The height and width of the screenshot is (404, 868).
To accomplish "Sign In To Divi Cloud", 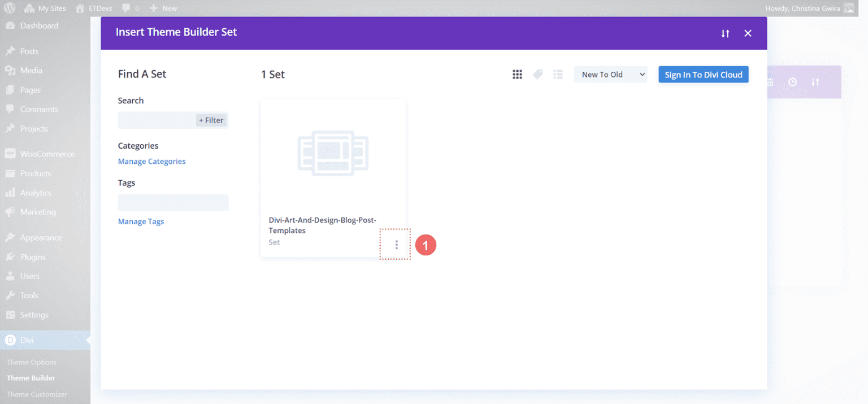I will (x=703, y=74).
